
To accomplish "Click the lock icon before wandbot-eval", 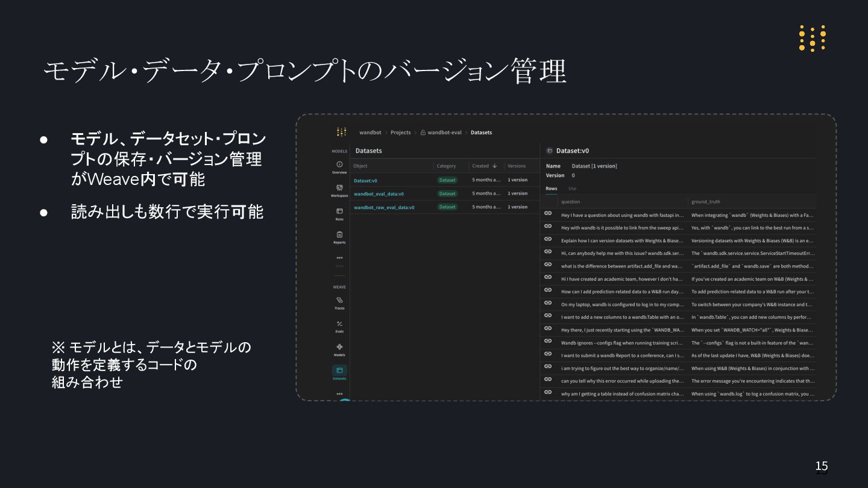I will [423, 133].
